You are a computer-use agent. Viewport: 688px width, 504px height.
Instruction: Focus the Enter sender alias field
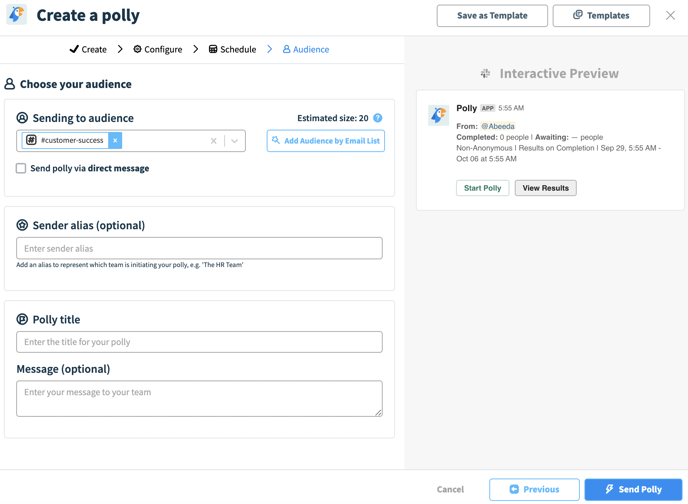[x=199, y=248]
